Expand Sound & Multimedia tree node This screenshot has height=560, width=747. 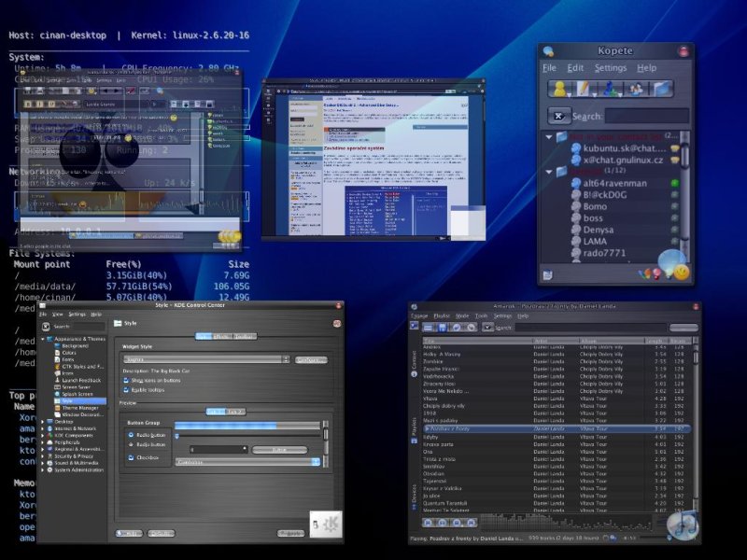[43, 463]
